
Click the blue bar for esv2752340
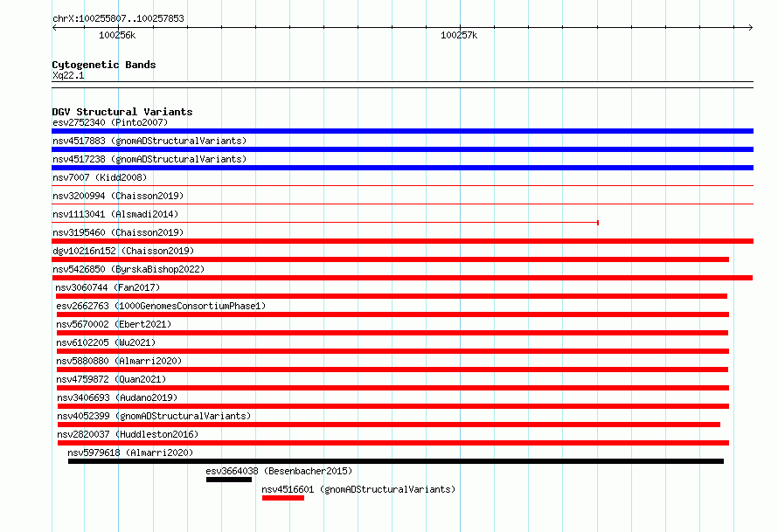[x=402, y=131]
